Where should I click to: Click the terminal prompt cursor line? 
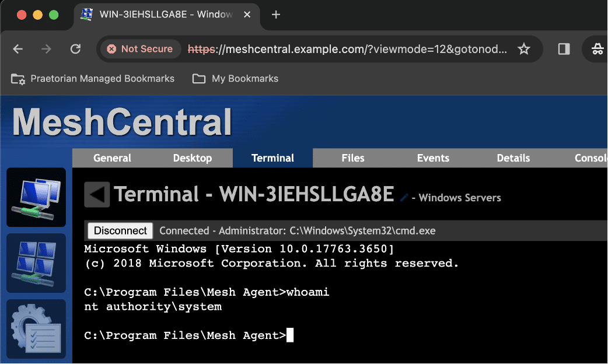(x=189, y=335)
